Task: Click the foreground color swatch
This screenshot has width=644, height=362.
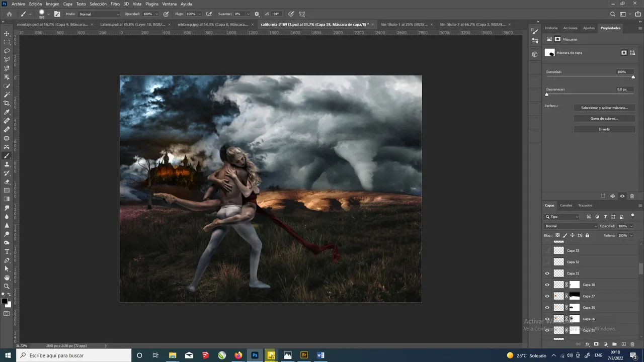Action: 5,301
